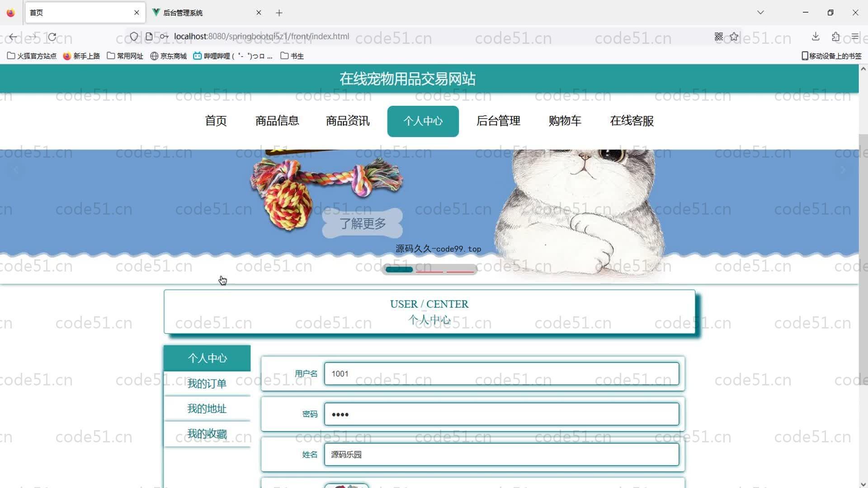Open the 哔哩哔哩 bookmark

click(233, 56)
